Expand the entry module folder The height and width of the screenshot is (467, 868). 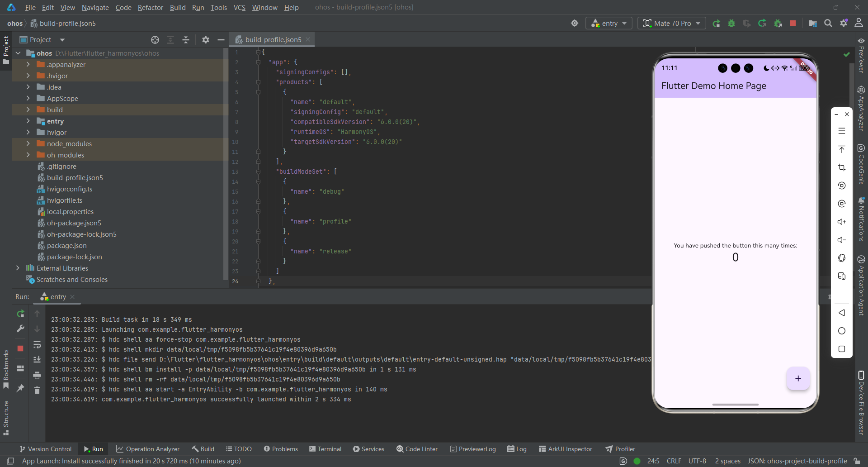pos(28,121)
